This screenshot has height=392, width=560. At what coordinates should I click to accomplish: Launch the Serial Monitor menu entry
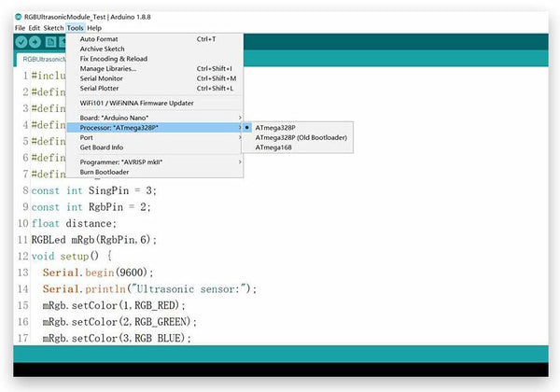(105, 78)
